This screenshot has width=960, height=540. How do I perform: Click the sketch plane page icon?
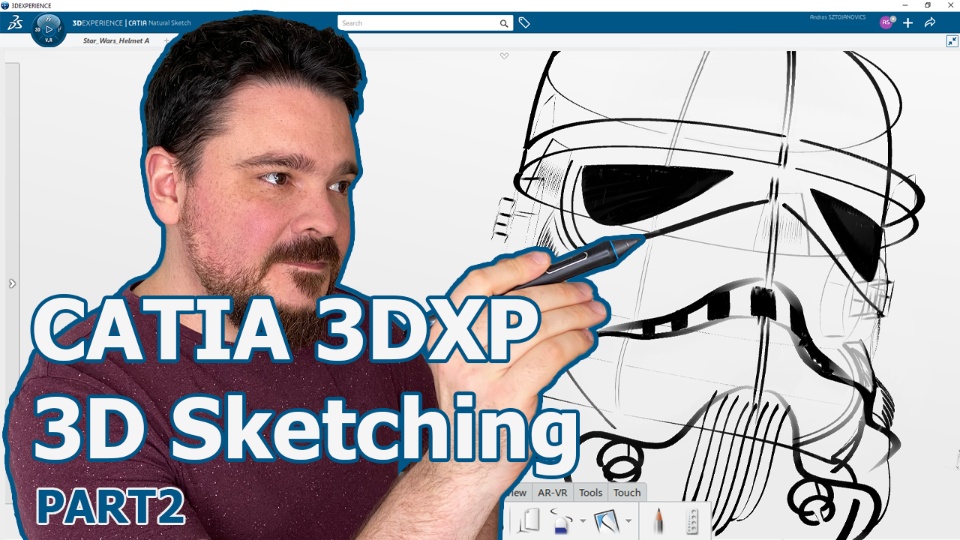point(528,521)
